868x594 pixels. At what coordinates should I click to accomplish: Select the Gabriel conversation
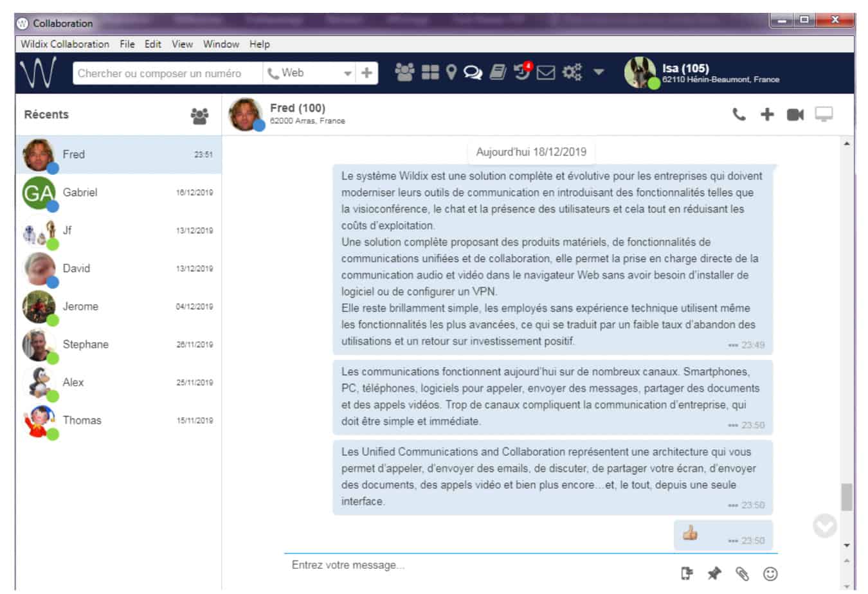point(118,192)
